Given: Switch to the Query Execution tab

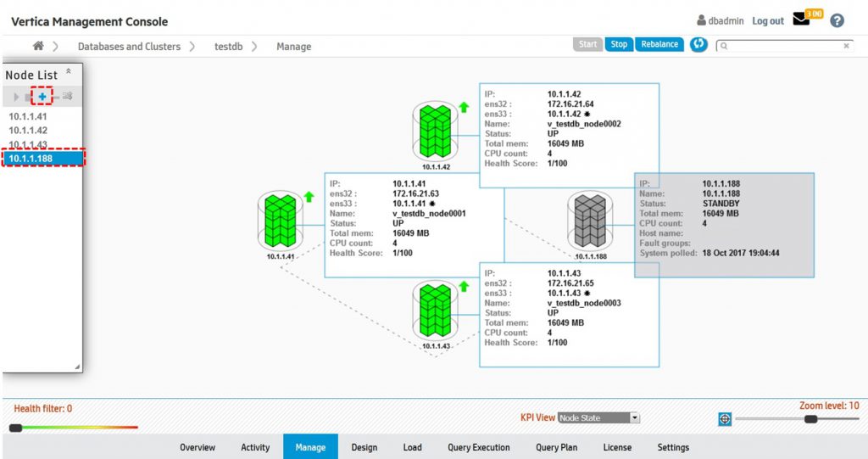Looking at the screenshot, I should click(479, 447).
